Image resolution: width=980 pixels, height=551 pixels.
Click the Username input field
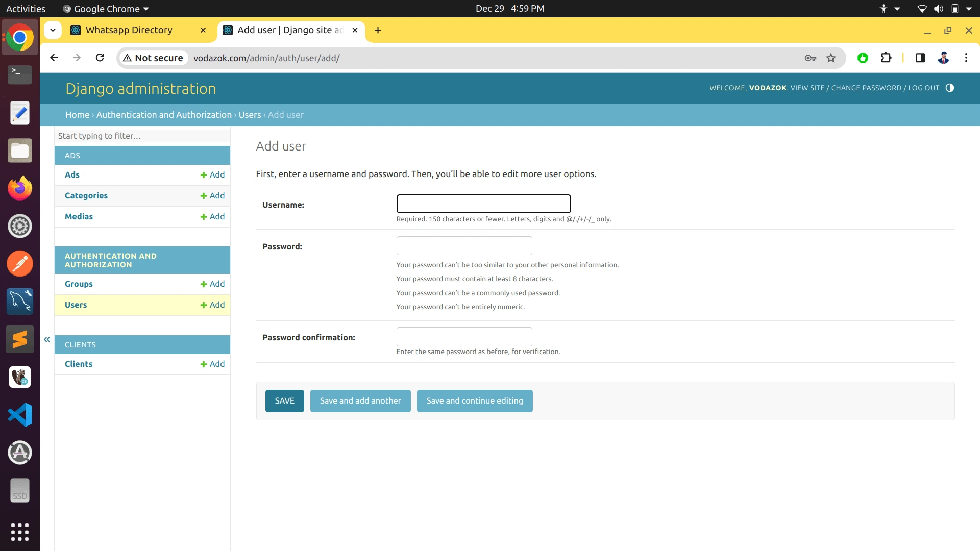pyautogui.click(x=483, y=204)
